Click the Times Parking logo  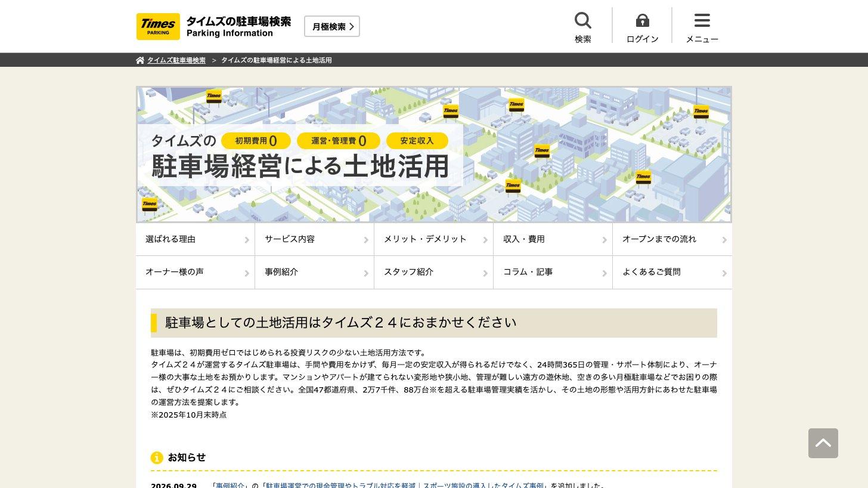(158, 26)
